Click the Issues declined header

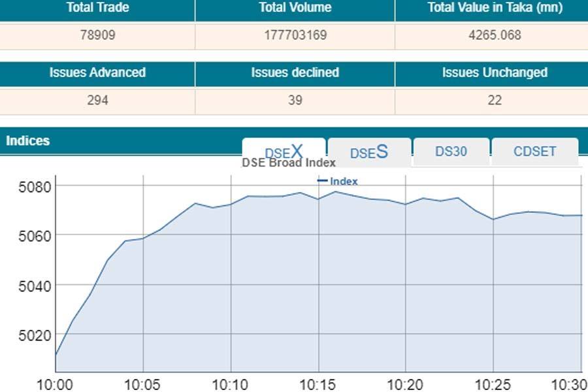[x=295, y=73]
